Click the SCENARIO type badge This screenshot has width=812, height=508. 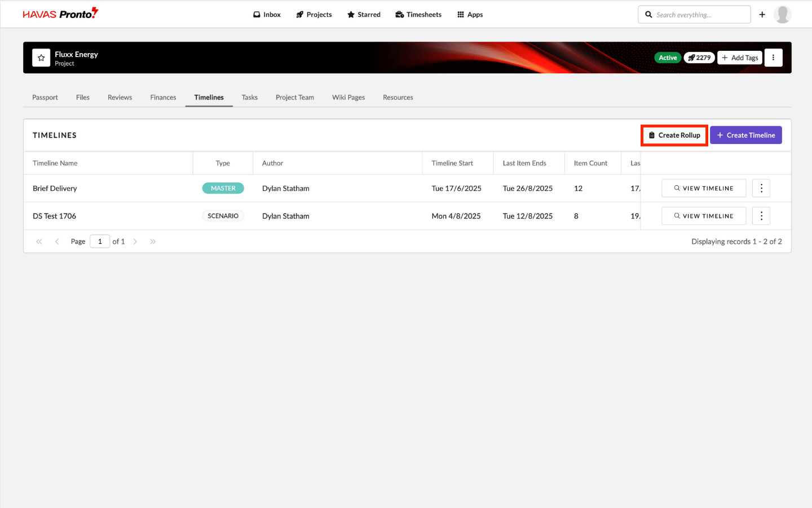tap(223, 216)
